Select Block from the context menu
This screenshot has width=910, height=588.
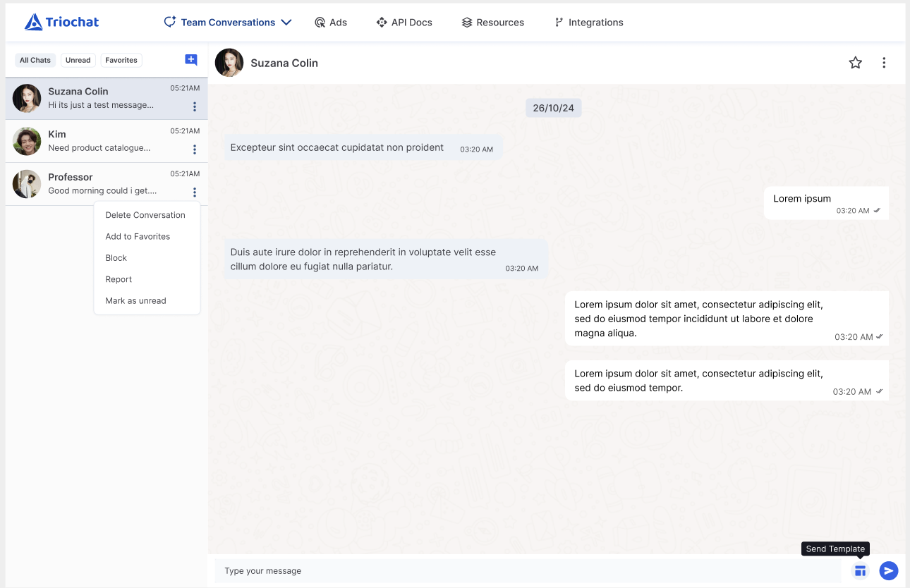tap(116, 257)
